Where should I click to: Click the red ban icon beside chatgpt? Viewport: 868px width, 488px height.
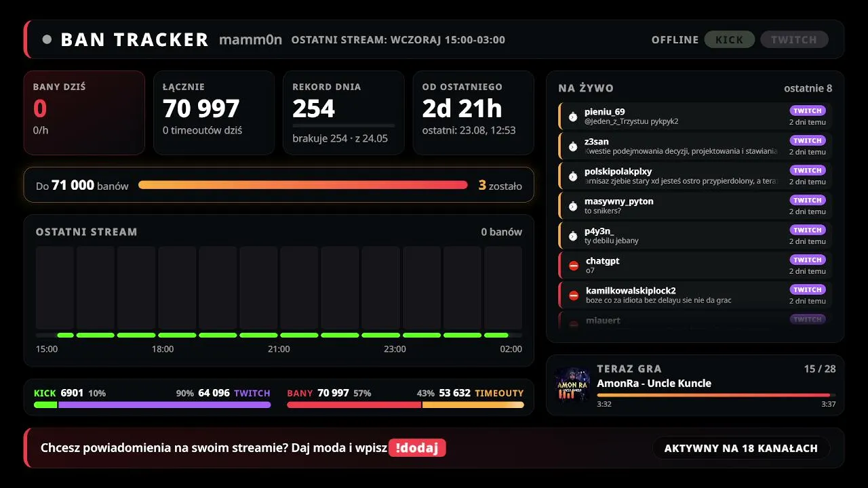(574, 266)
